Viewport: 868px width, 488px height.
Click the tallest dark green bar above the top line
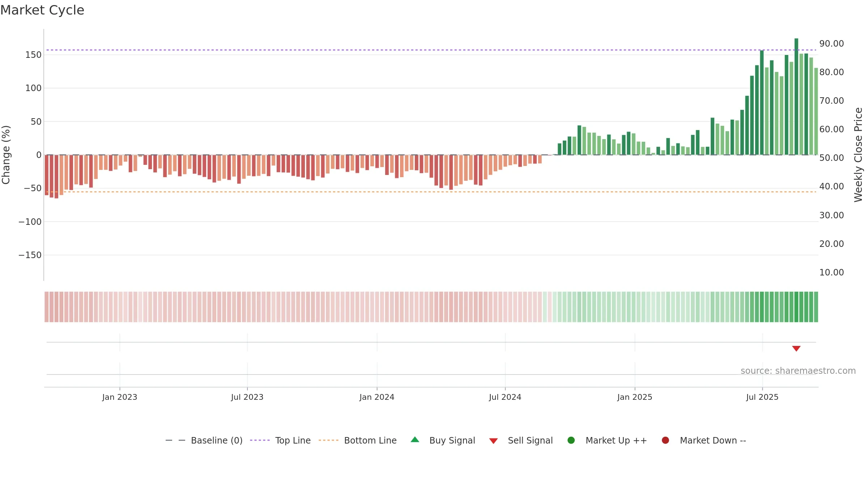point(796,97)
